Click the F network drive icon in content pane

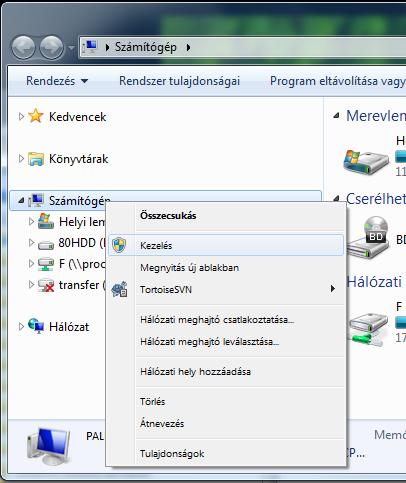pos(367,328)
